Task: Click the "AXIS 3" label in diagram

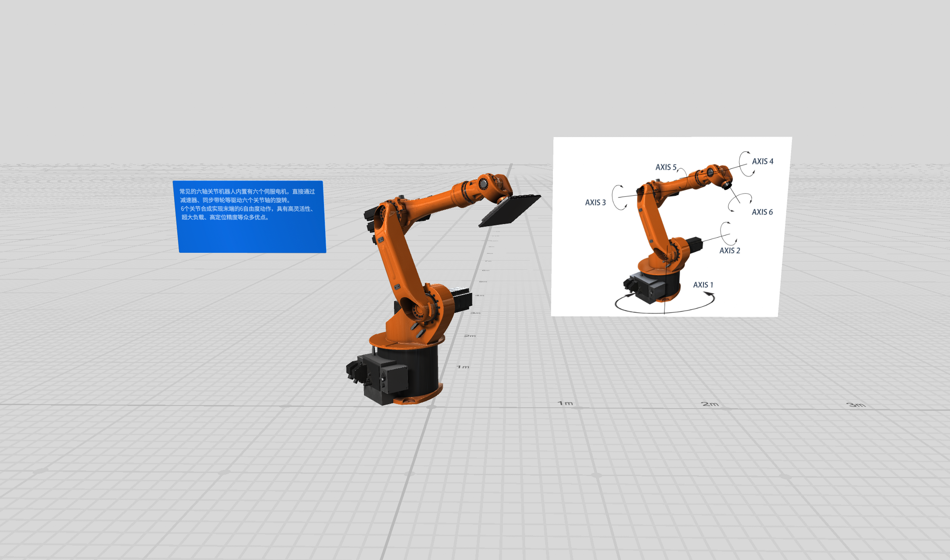Action: point(595,202)
